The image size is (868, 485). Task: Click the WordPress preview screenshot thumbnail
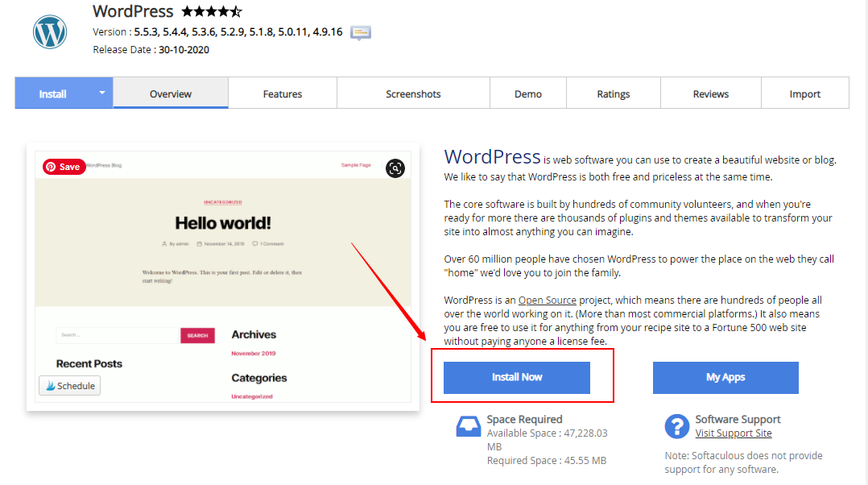pyautogui.click(x=223, y=276)
